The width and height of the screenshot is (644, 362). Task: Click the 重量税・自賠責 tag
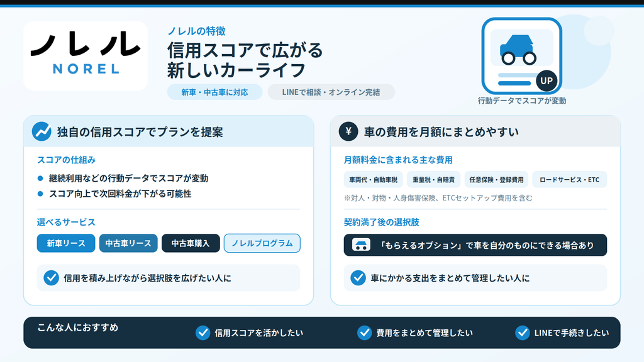(x=434, y=179)
